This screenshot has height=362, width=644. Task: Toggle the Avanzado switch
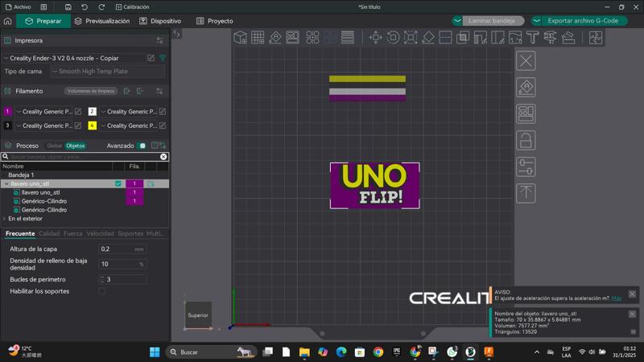point(142,146)
